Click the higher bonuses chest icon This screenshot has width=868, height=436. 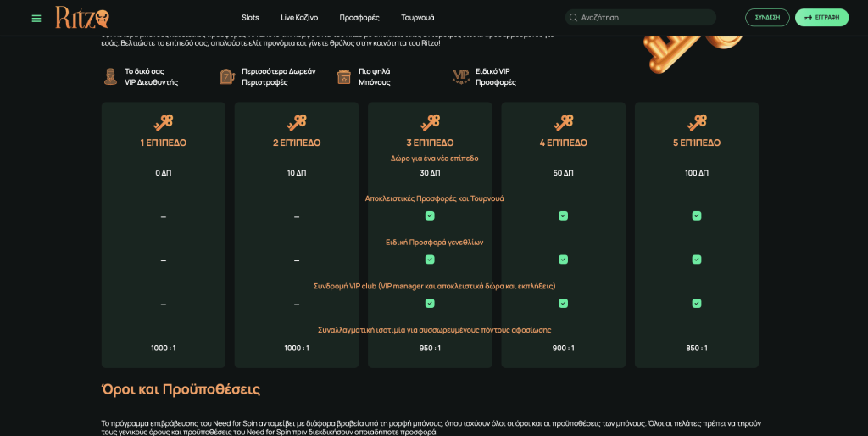(343, 77)
